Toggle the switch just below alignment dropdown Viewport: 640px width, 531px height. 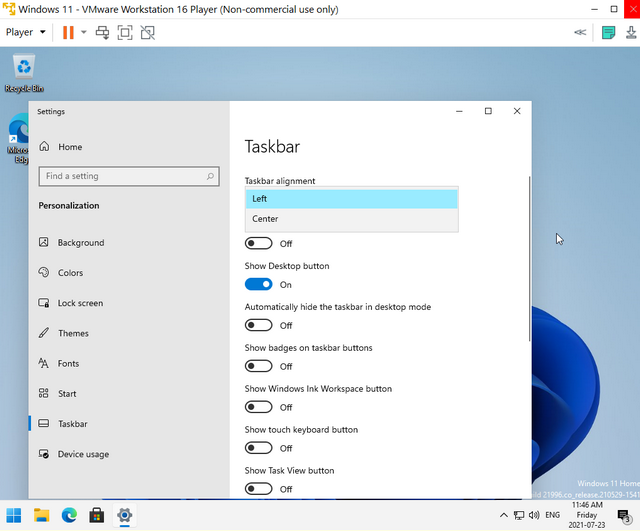[x=258, y=243]
